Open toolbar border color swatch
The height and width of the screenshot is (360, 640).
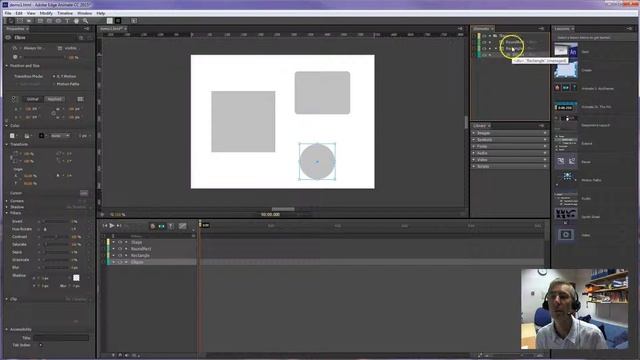(x=118, y=20)
